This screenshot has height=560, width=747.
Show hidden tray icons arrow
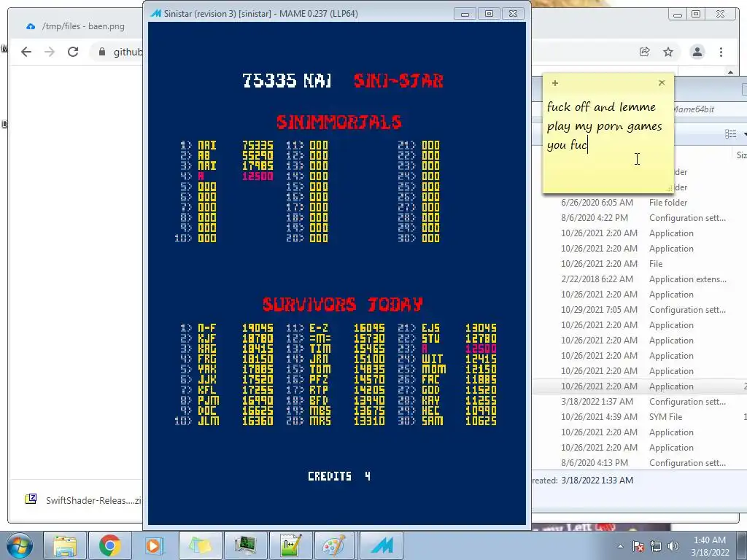click(620, 546)
